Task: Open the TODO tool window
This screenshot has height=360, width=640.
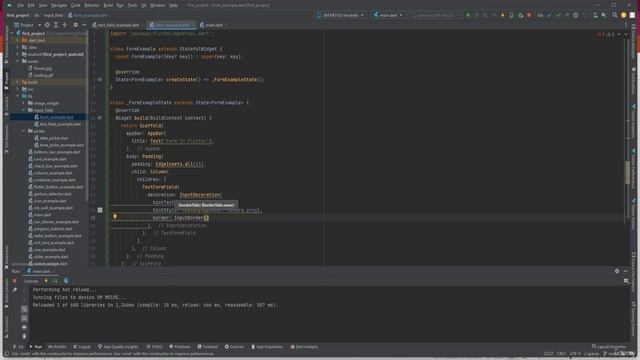Action: (154, 347)
